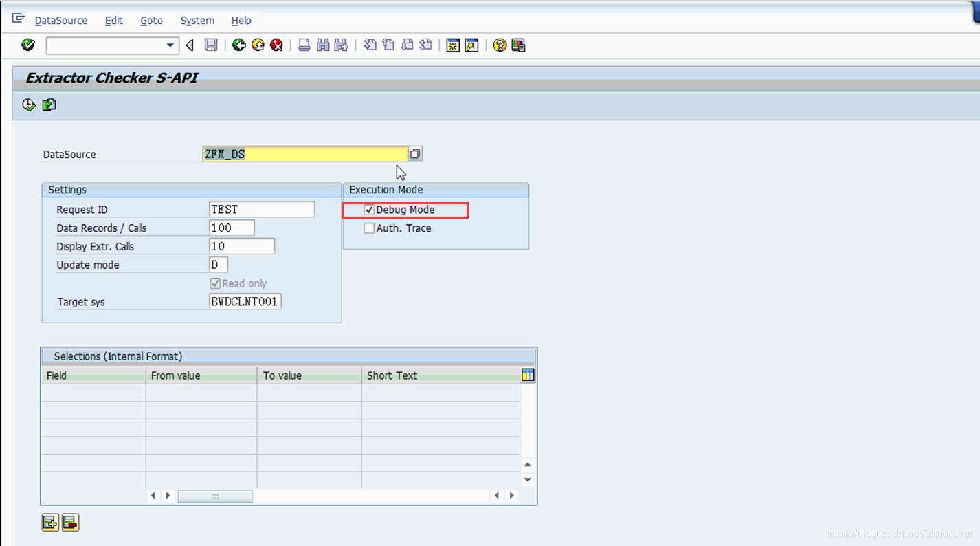Toggle the Debug Mode checkbox
Image resolution: width=980 pixels, height=546 pixels.
click(369, 210)
